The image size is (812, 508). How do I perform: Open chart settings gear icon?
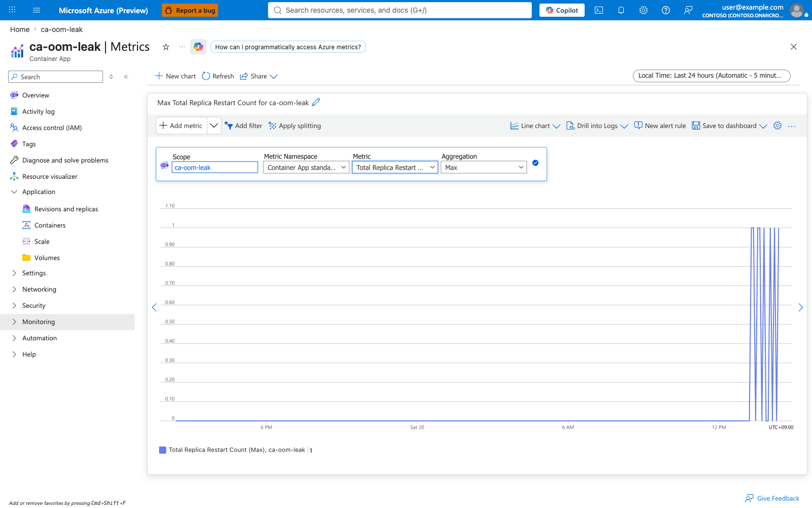coord(777,125)
